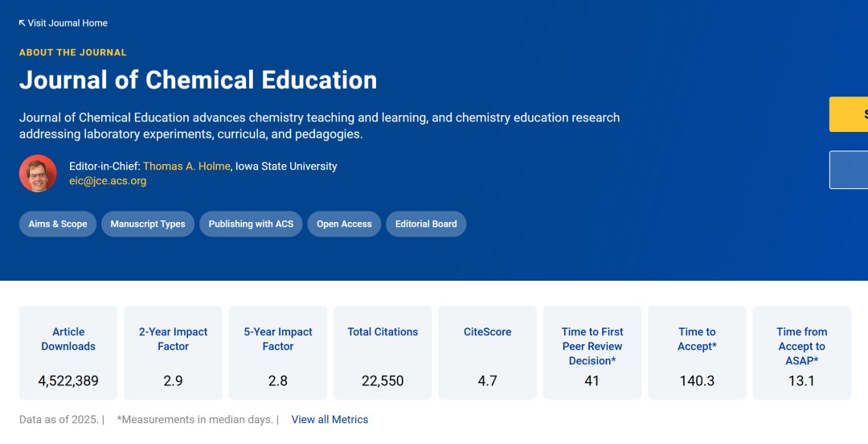Click the eic@jce.acs.org email link

[108, 181]
